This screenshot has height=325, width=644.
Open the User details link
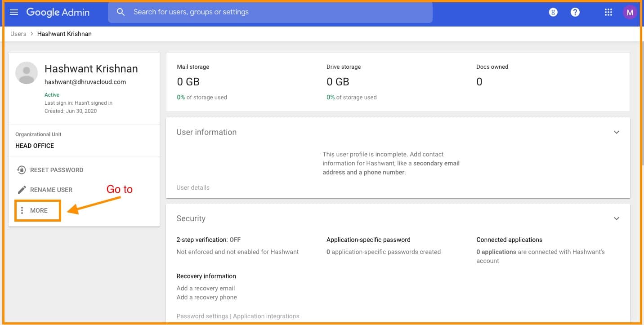click(x=193, y=187)
